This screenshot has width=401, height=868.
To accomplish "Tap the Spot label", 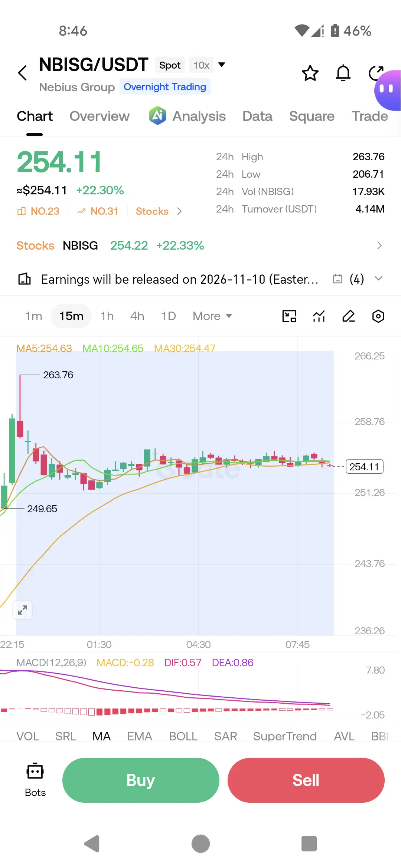I will 170,65.
